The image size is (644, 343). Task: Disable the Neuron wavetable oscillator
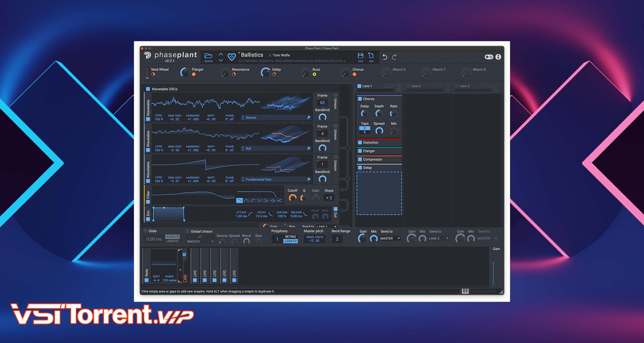(x=148, y=119)
